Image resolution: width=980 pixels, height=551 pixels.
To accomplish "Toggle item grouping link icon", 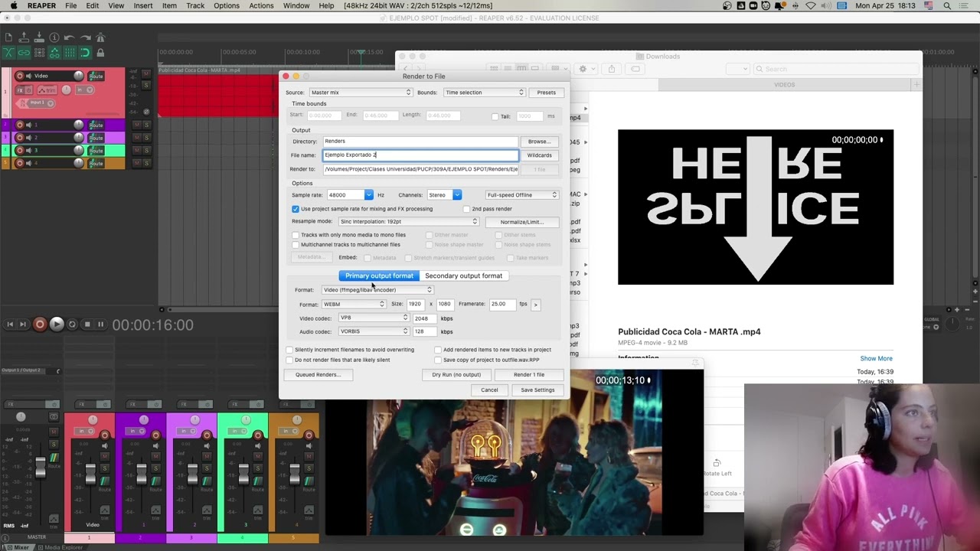I will [24, 53].
